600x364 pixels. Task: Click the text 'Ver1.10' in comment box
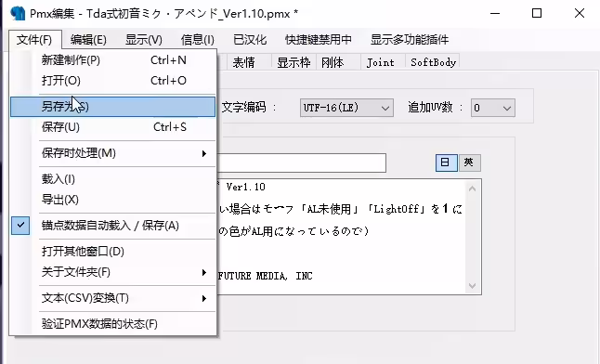pos(245,188)
